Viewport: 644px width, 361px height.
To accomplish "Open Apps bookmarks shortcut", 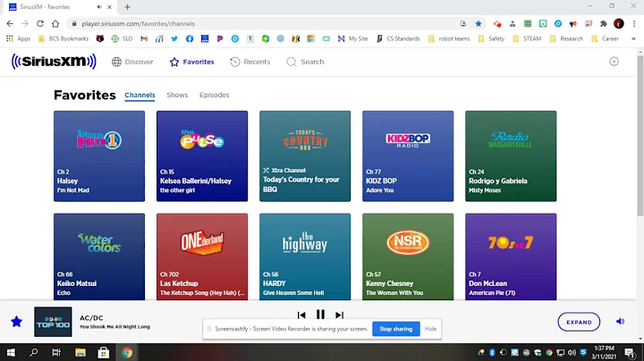I will [19, 38].
